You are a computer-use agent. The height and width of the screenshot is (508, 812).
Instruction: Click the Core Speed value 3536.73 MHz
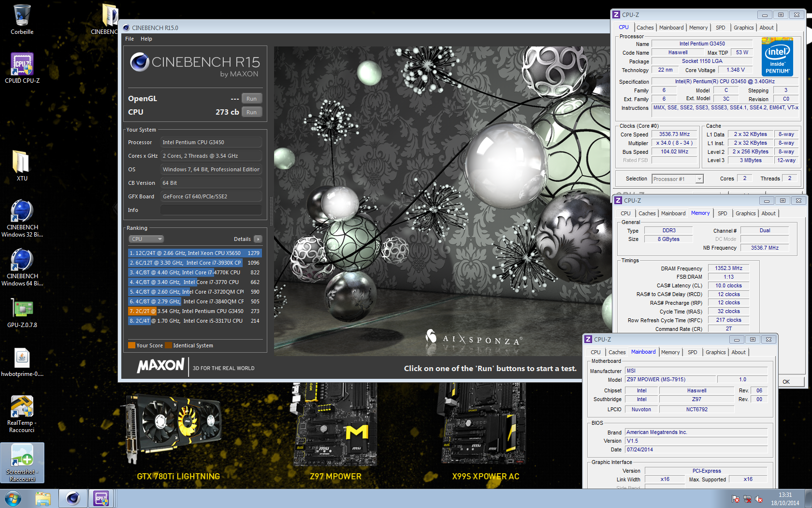[674, 134]
